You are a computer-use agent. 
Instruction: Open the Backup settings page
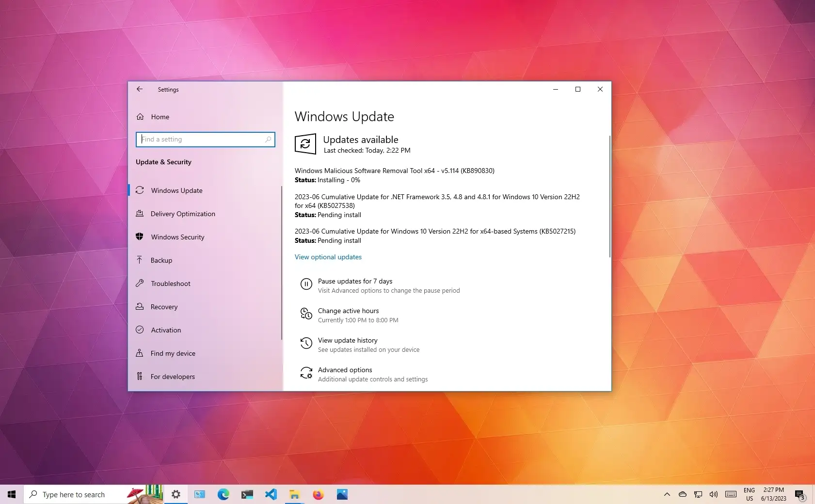pyautogui.click(x=205, y=260)
